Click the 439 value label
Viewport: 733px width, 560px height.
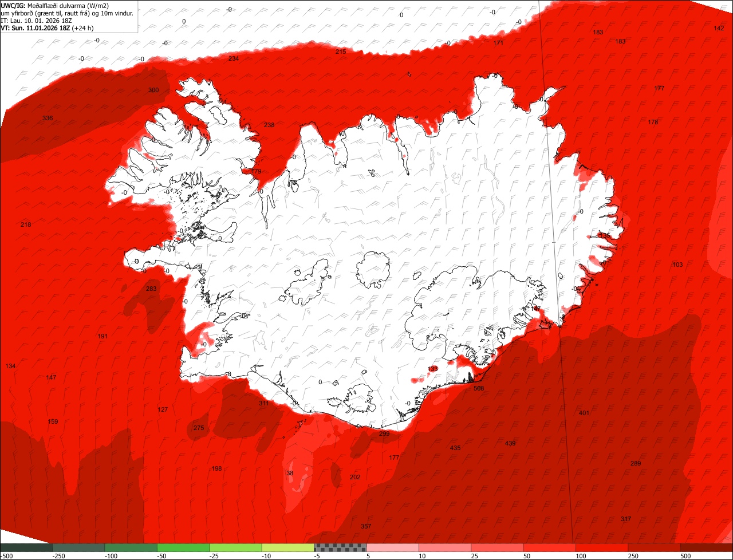(x=510, y=443)
